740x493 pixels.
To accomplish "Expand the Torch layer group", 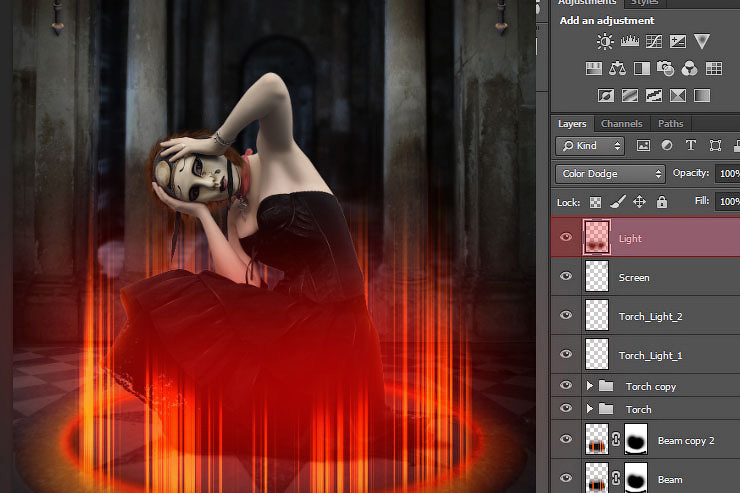I will pyautogui.click(x=589, y=409).
